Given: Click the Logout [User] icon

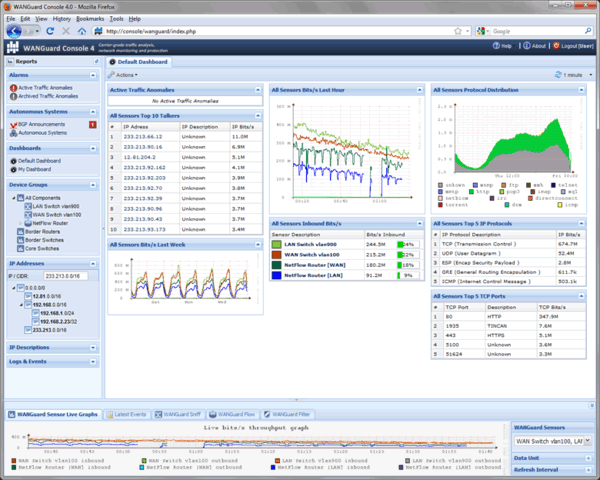Looking at the screenshot, I should pos(556,46).
